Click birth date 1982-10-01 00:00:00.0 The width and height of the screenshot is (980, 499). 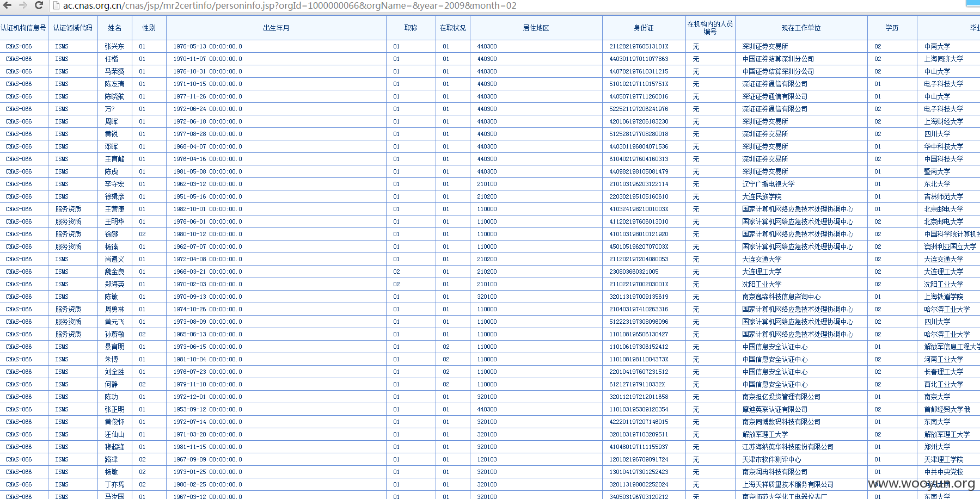tap(208, 209)
